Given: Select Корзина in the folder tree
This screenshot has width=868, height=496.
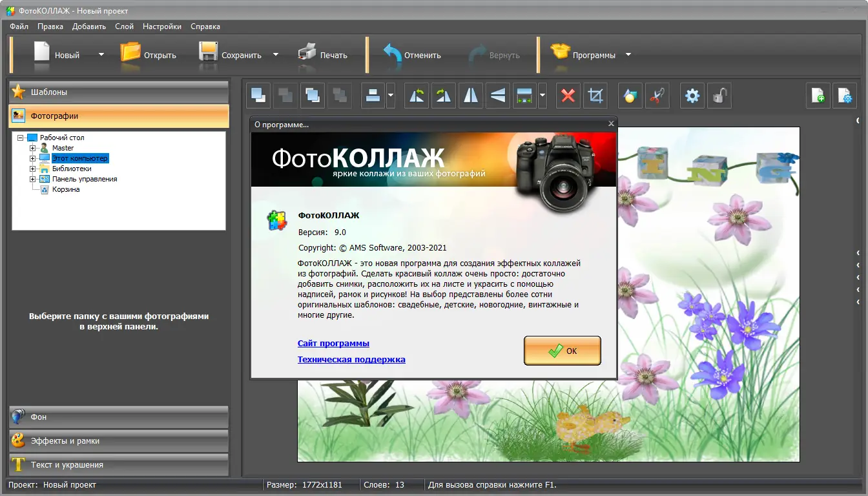Looking at the screenshot, I should pyautogui.click(x=66, y=189).
